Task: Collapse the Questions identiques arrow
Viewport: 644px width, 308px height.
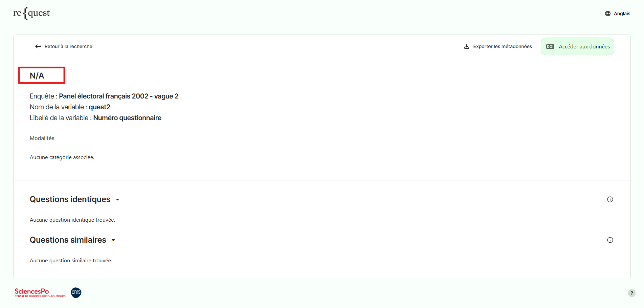Action: [117, 200]
